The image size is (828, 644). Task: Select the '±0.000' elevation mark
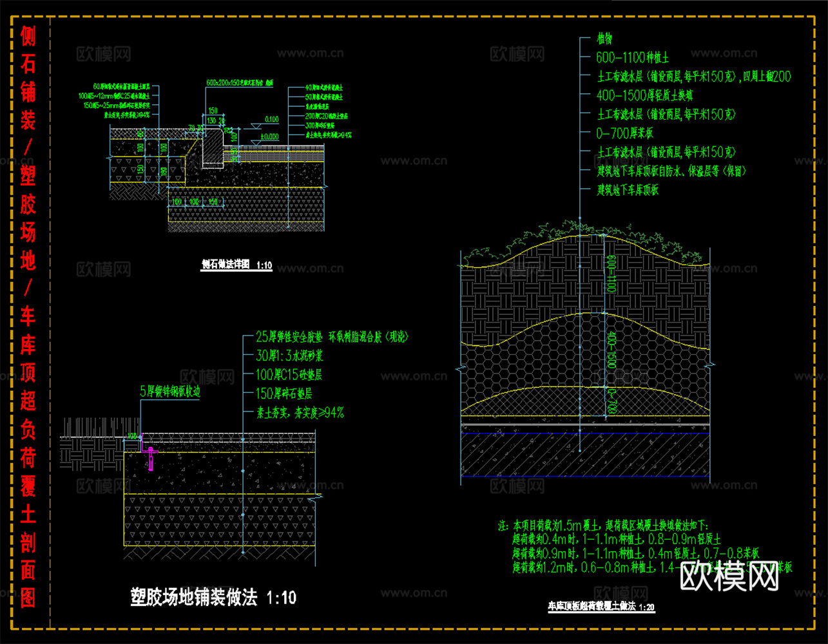[x=270, y=137]
